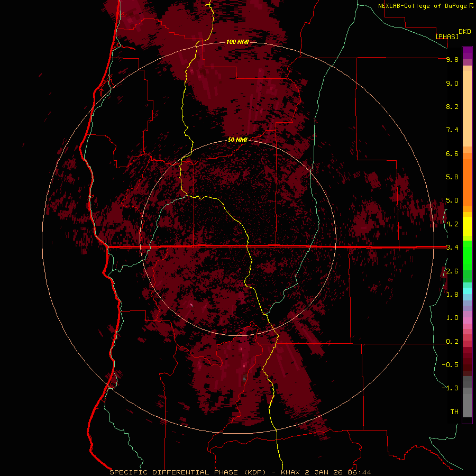The image size is (476, 476).
Task: Click the DKD product label
Action: [x=465, y=32]
